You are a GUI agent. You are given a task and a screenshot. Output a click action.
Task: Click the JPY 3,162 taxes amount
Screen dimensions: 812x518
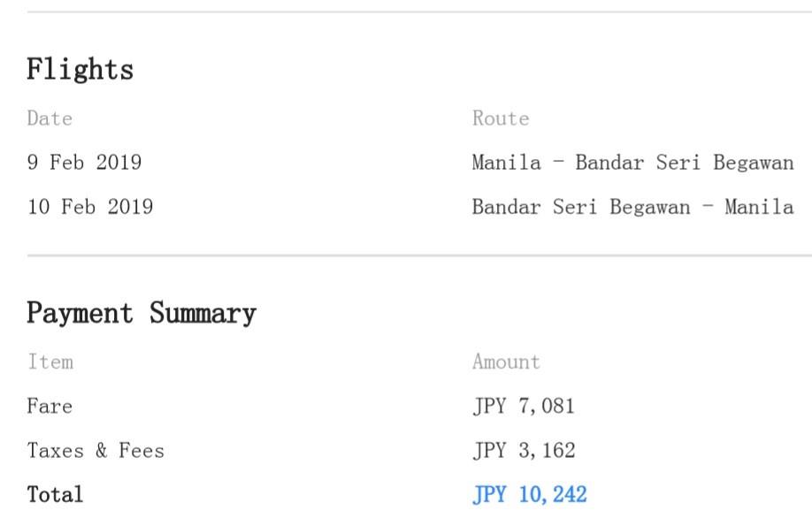[524, 451]
